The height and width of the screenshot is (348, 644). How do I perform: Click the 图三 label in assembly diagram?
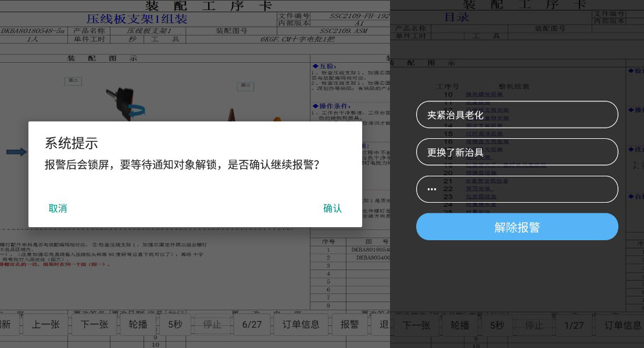[246, 86]
